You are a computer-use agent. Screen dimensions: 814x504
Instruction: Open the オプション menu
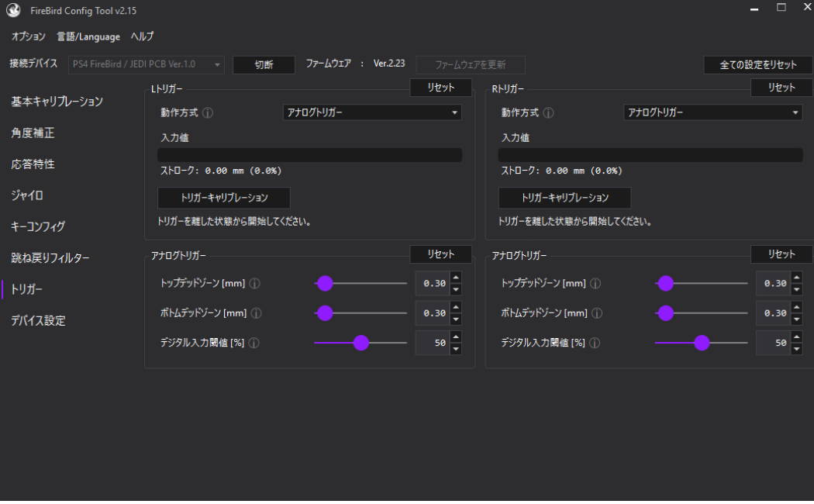(29, 36)
